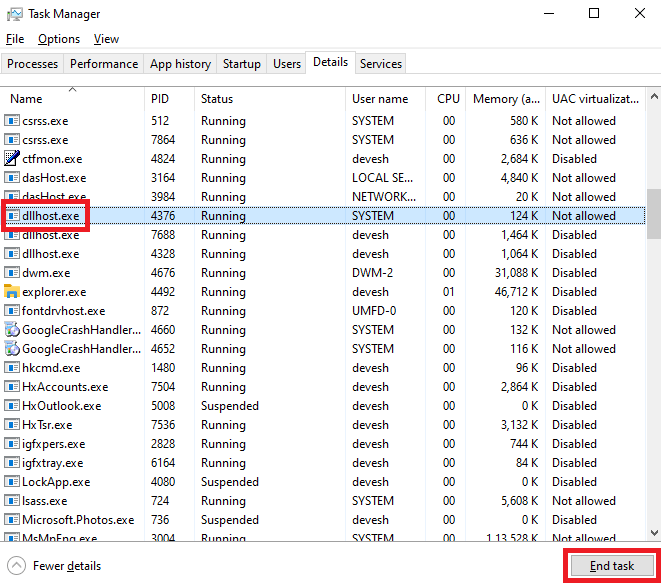Select the Microsoft.Photos.exe process name
This screenshot has height=588, width=661.
click(78, 520)
